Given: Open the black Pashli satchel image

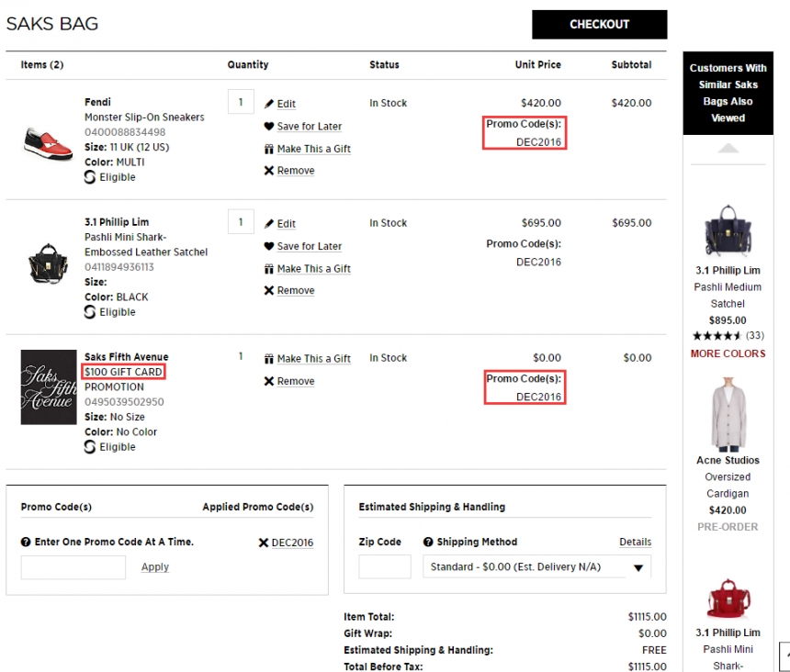Looking at the screenshot, I should click(48, 263).
